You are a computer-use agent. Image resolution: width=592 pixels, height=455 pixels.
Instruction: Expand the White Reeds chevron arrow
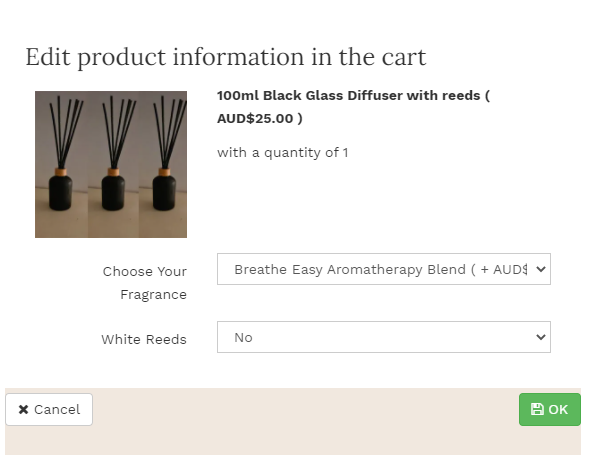[x=541, y=337]
